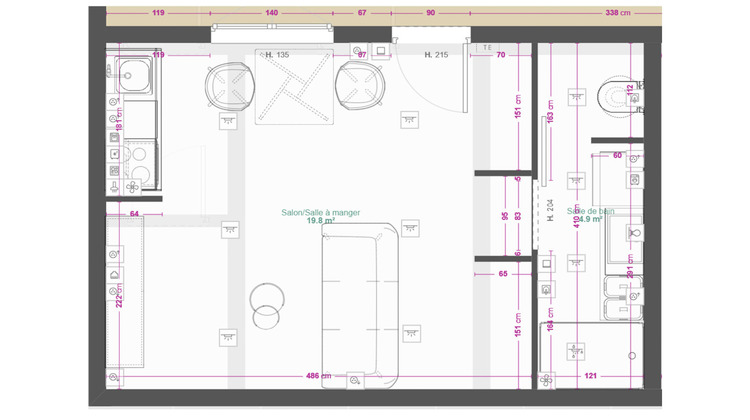Click the 'Salon/Salle à manger' room label
This screenshot has width=750, height=420.
click(x=320, y=213)
